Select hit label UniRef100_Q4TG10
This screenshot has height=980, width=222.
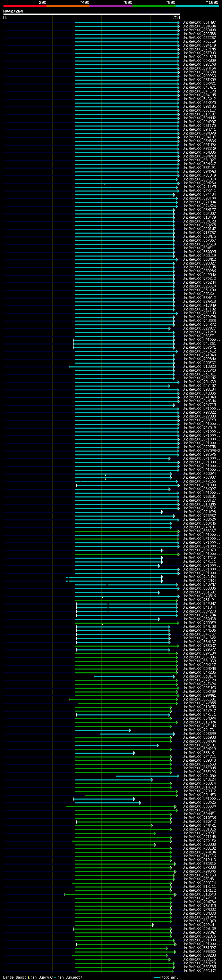pos(199,558)
